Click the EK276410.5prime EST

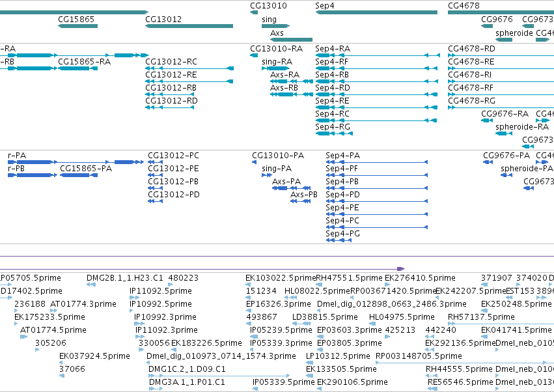(387, 285)
